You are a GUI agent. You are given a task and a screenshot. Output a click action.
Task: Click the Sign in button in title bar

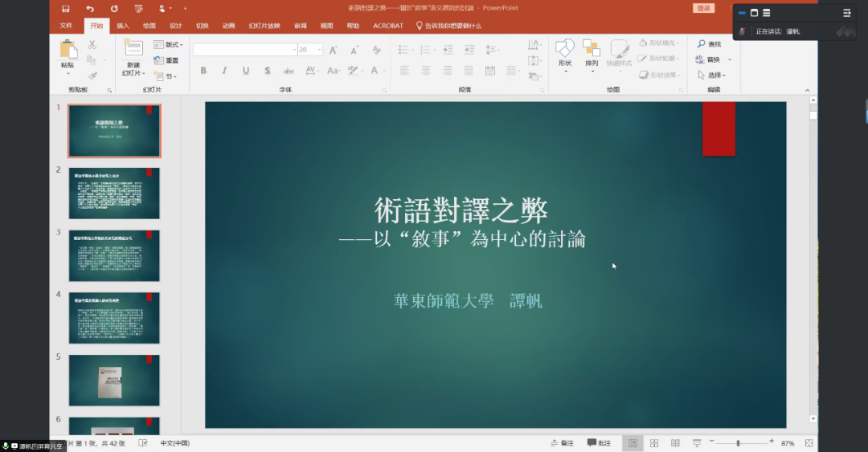pos(703,8)
